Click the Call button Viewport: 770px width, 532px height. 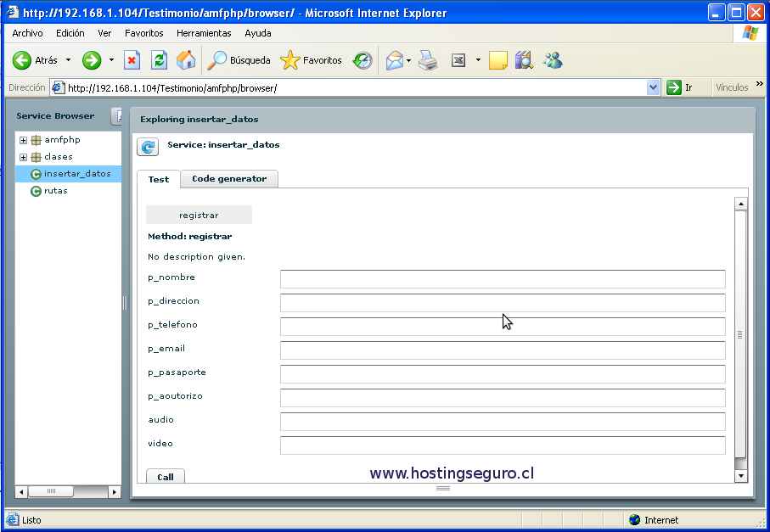tap(166, 477)
